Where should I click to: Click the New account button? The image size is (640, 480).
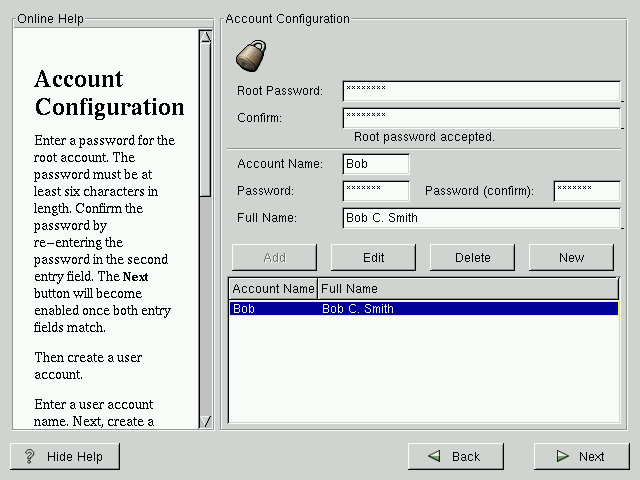click(571, 257)
